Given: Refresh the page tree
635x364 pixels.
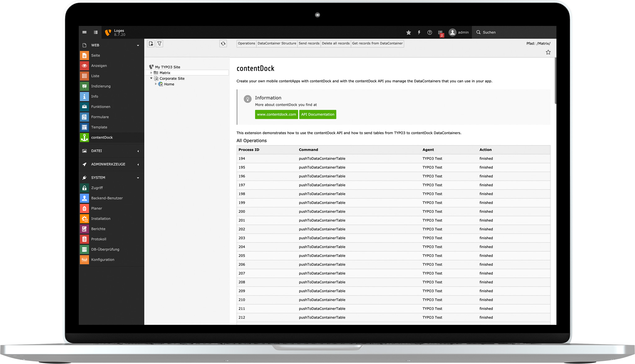Looking at the screenshot, I should (x=223, y=44).
